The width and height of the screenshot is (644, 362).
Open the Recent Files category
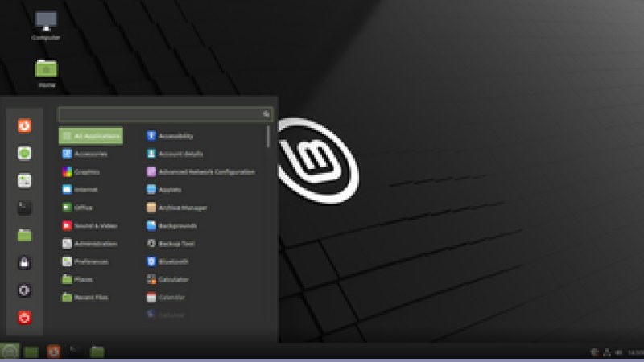(91, 298)
